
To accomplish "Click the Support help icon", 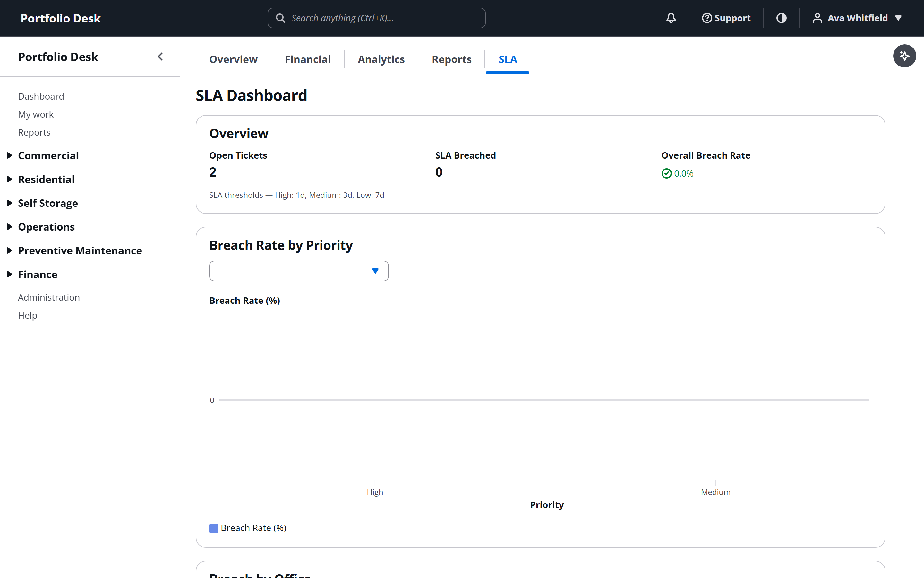I will point(707,18).
